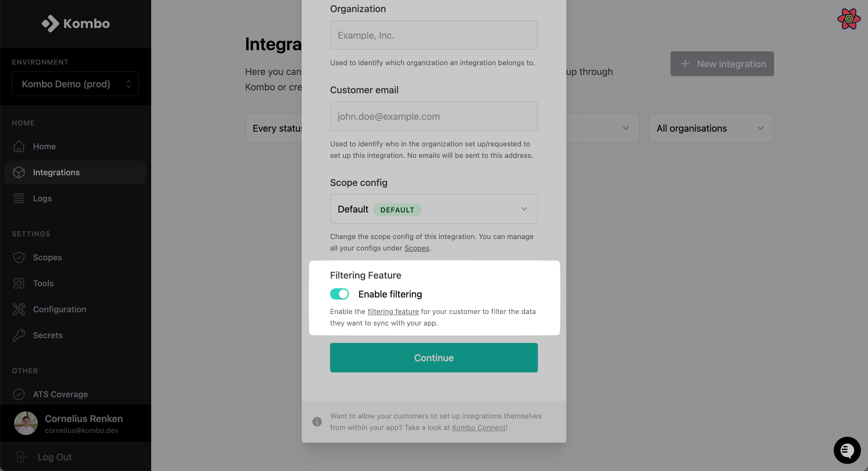Open the All organisations filter dropdown

coord(711,128)
